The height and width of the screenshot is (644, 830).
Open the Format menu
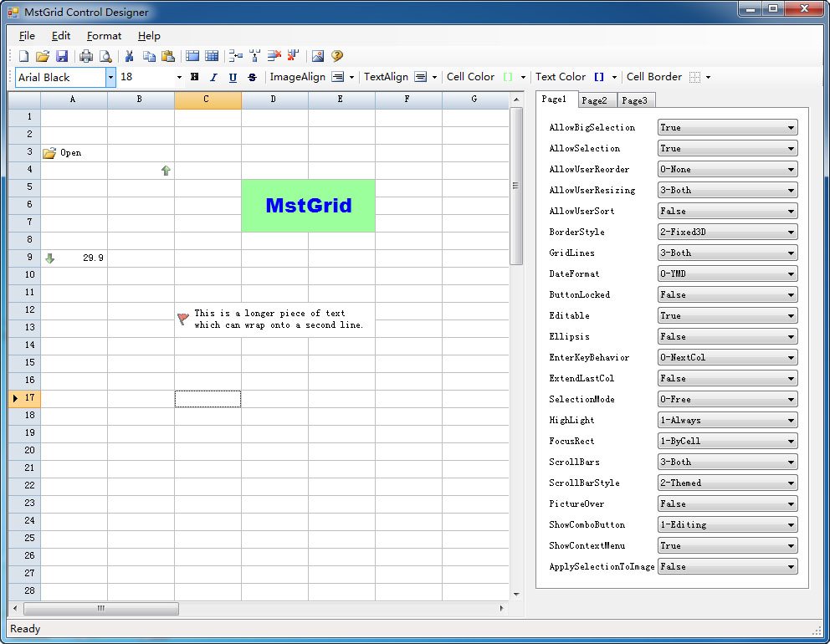point(104,36)
